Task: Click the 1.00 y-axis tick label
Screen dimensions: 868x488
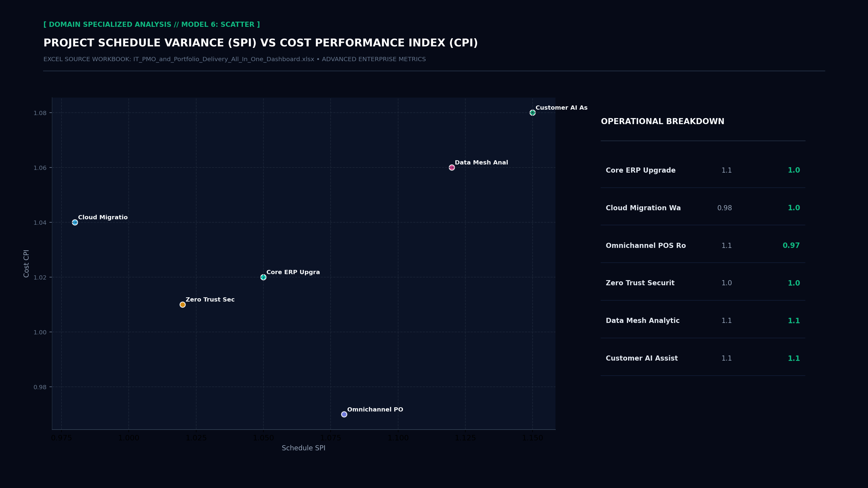Action: (40, 332)
